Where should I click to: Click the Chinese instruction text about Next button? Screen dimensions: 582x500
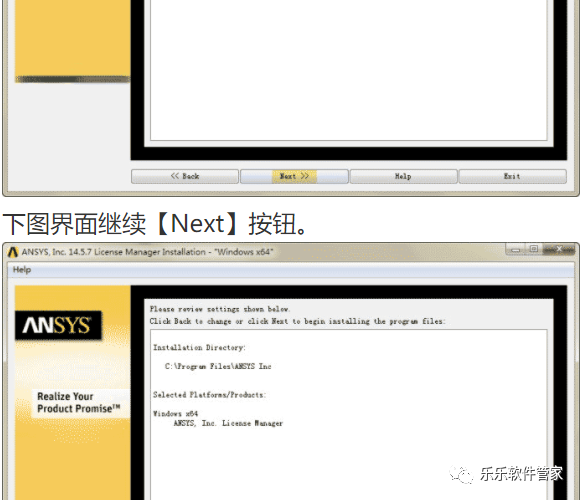coord(155,224)
